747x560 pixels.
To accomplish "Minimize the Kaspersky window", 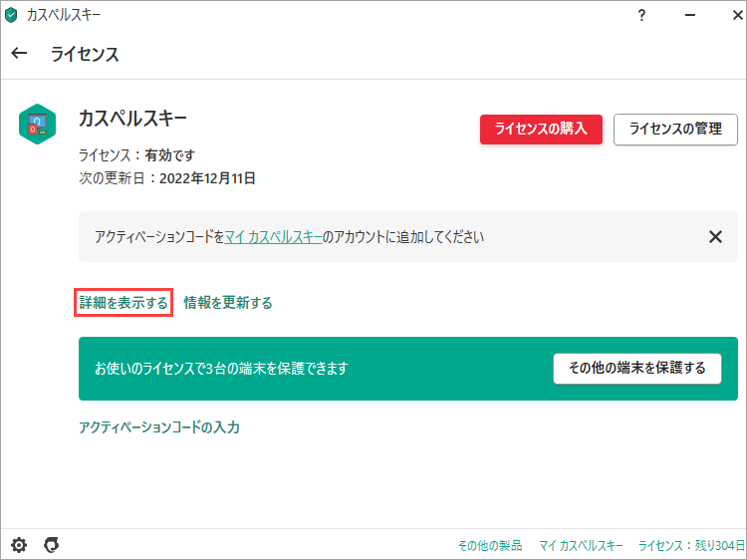I will click(690, 15).
